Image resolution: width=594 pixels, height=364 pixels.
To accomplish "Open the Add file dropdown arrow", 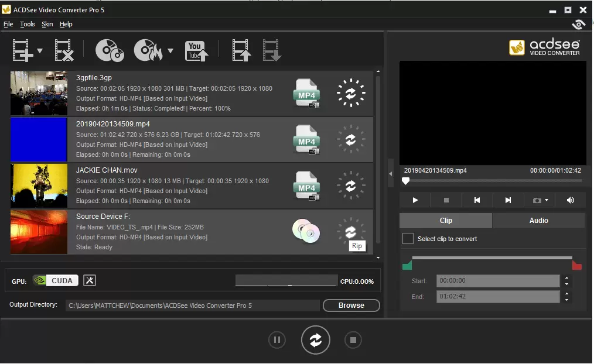I will tap(40, 50).
